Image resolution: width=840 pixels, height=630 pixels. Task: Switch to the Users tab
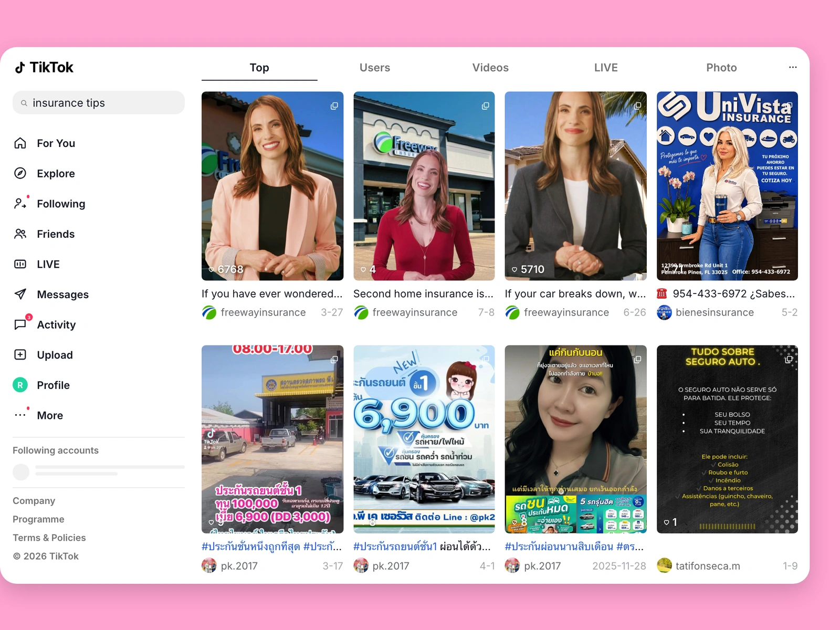pos(375,68)
